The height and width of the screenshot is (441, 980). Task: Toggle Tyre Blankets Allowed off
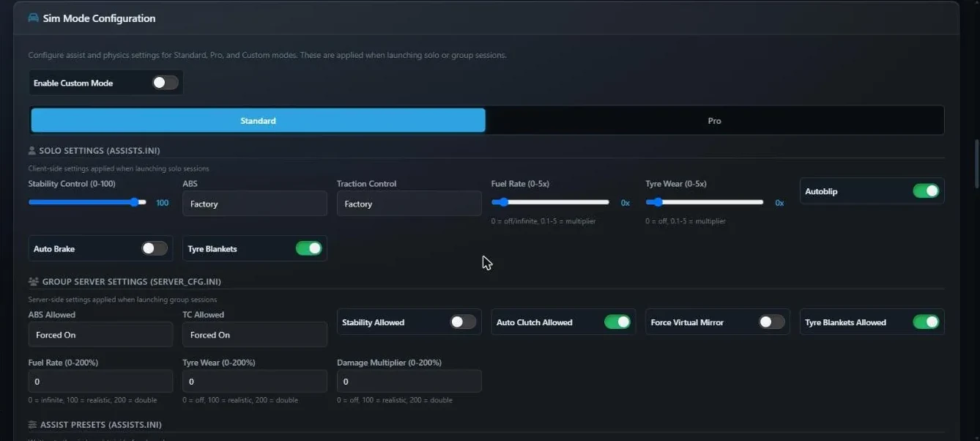926,322
